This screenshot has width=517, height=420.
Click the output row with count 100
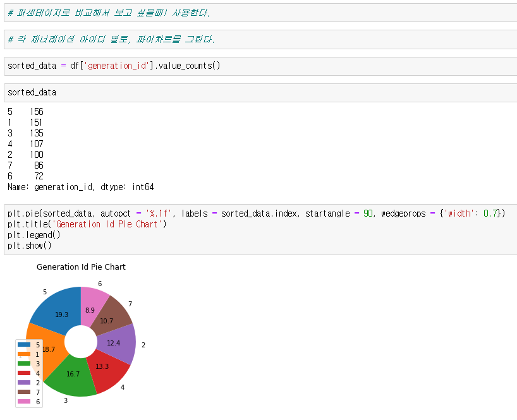[x=25, y=155]
